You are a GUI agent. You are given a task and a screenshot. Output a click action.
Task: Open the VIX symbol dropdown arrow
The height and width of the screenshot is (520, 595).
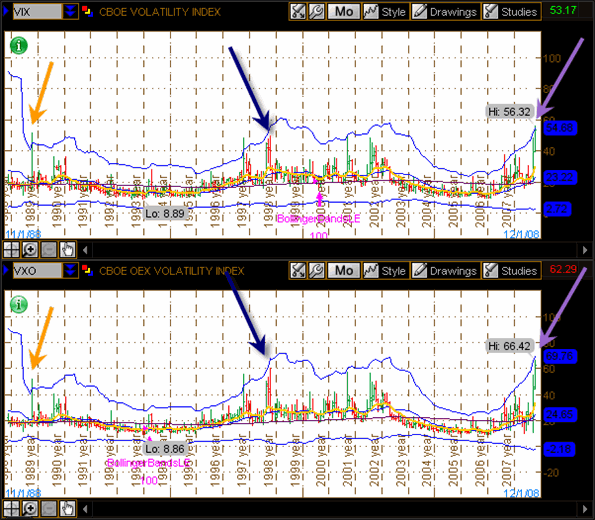tap(70, 12)
